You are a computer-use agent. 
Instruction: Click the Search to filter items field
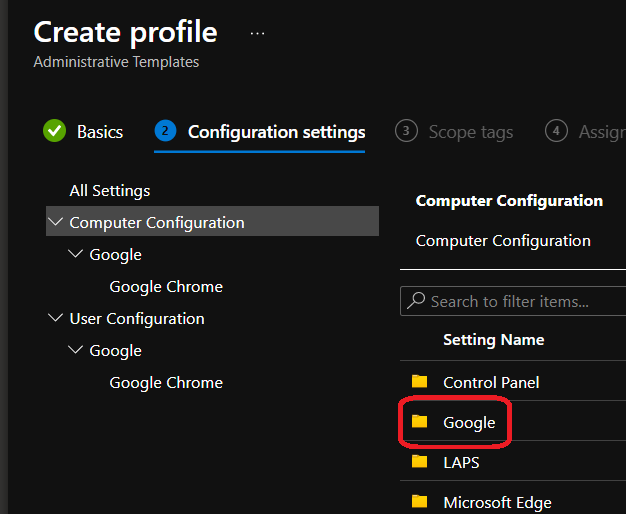click(x=520, y=301)
